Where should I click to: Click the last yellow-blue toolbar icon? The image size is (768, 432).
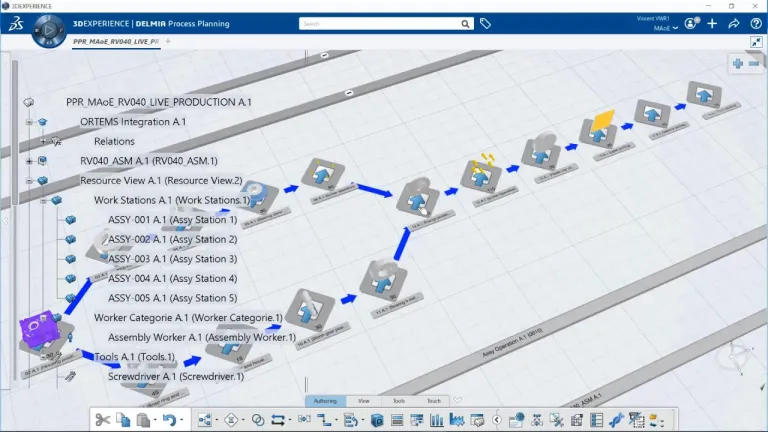point(655,420)
